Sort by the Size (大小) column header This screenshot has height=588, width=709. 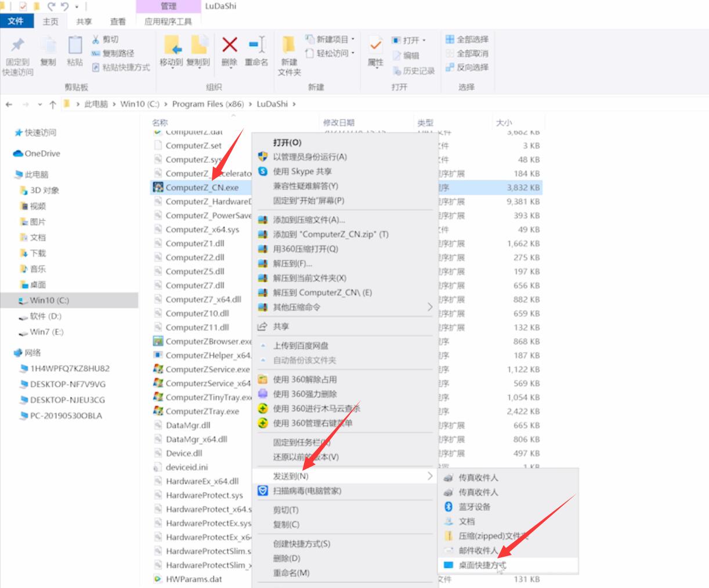(x=504, y=122)
